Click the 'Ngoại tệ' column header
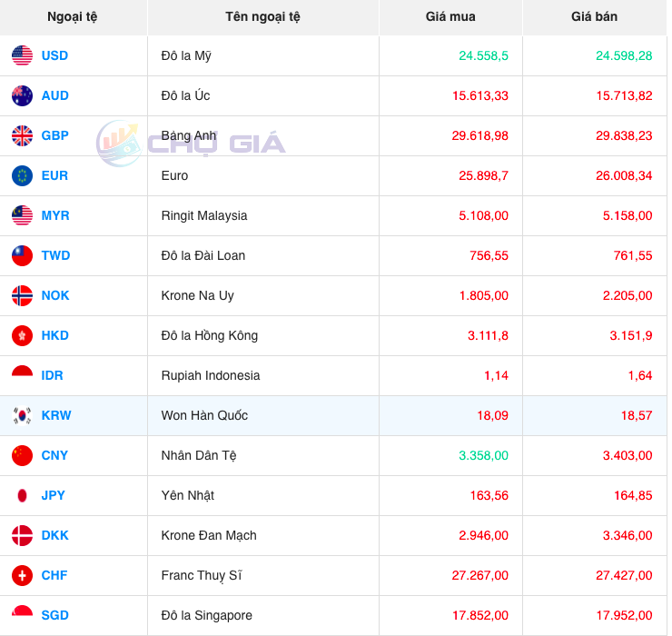Screen dimensions: 672x636 tap(74, 16)
